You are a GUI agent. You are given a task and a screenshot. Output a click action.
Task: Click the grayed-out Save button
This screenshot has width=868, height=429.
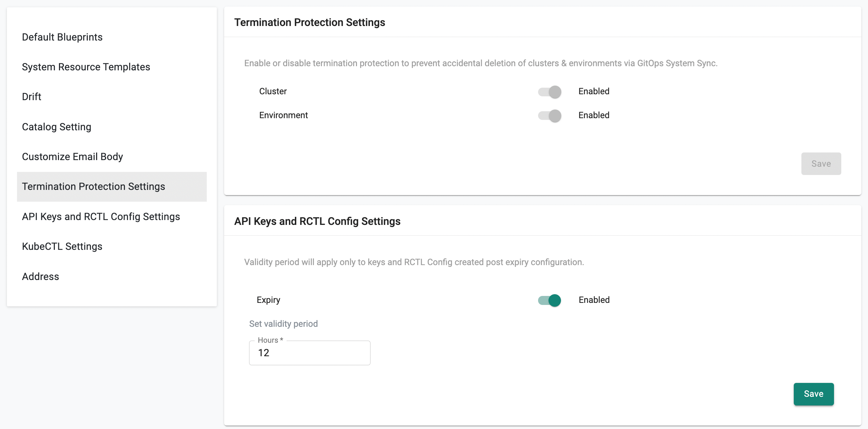(821, 164)
